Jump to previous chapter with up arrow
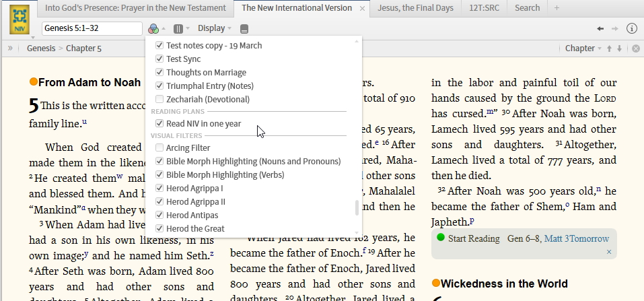The width and height of the screenshot is (644, 301). [x=609, y=48]
